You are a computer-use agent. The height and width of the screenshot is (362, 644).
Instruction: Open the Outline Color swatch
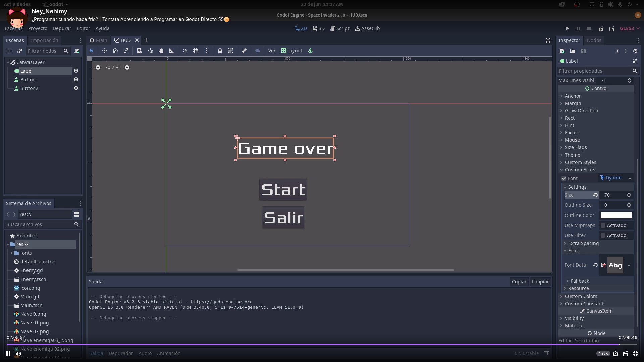(x=616, y=215)
